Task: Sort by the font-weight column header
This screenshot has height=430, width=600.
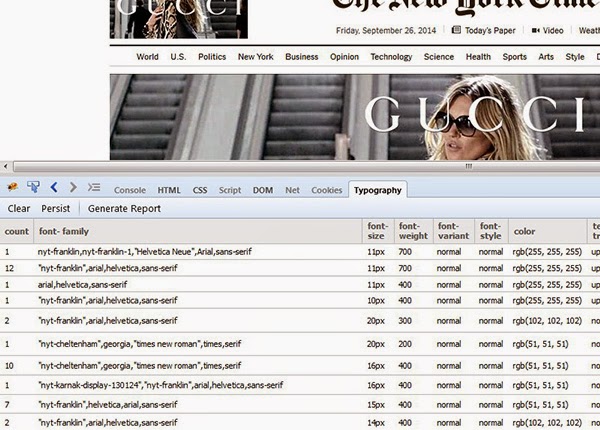Action: pyautogui.click(x=414, y=231)
